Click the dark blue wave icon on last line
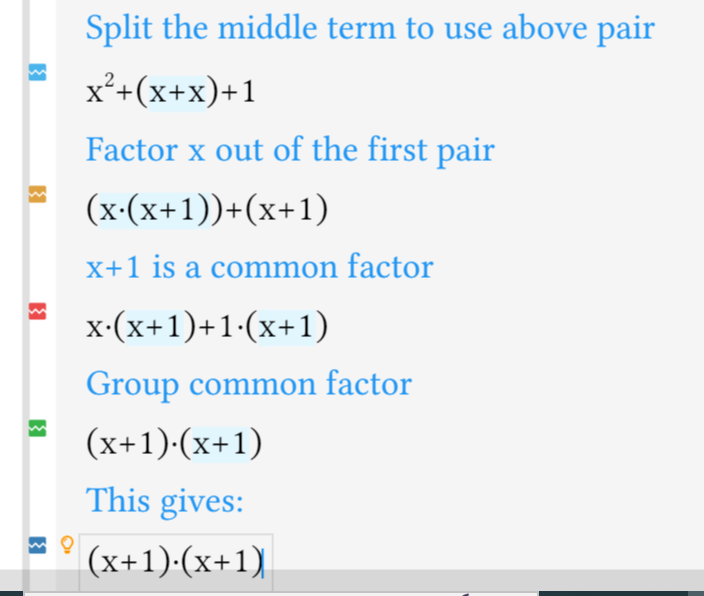This screenshot has height=596, width=704. [37, 545]
